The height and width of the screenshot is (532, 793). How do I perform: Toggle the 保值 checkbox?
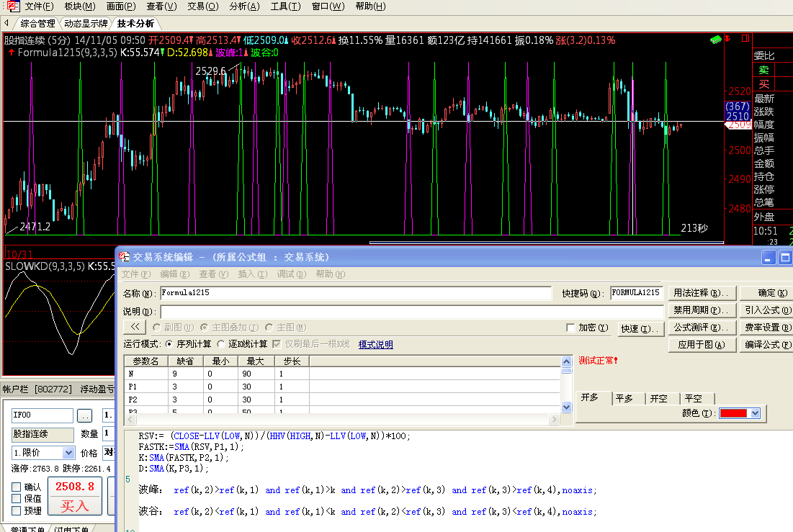[17, 499]
